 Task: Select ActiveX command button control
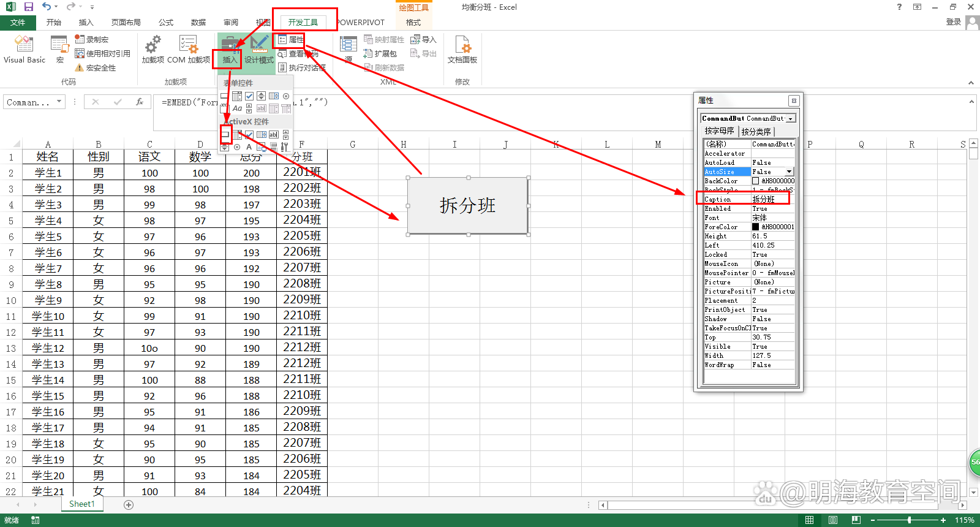[x=225, y=134]
